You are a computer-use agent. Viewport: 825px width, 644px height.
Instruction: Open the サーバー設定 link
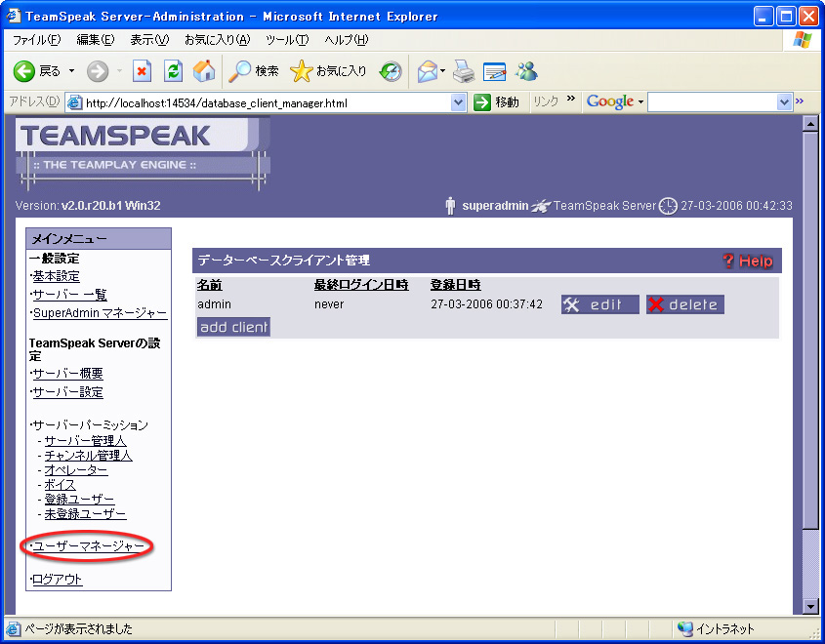[x=67, y=391]
